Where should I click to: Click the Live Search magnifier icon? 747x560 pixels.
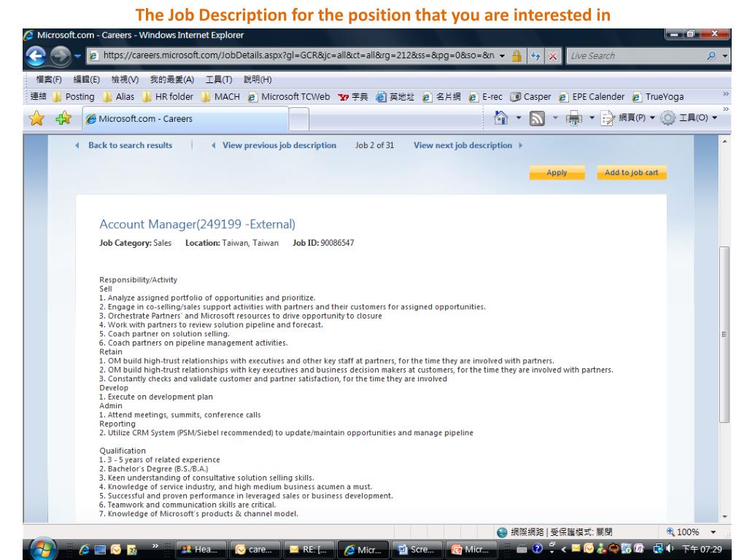pyautogui.click(x=711, y=55)
